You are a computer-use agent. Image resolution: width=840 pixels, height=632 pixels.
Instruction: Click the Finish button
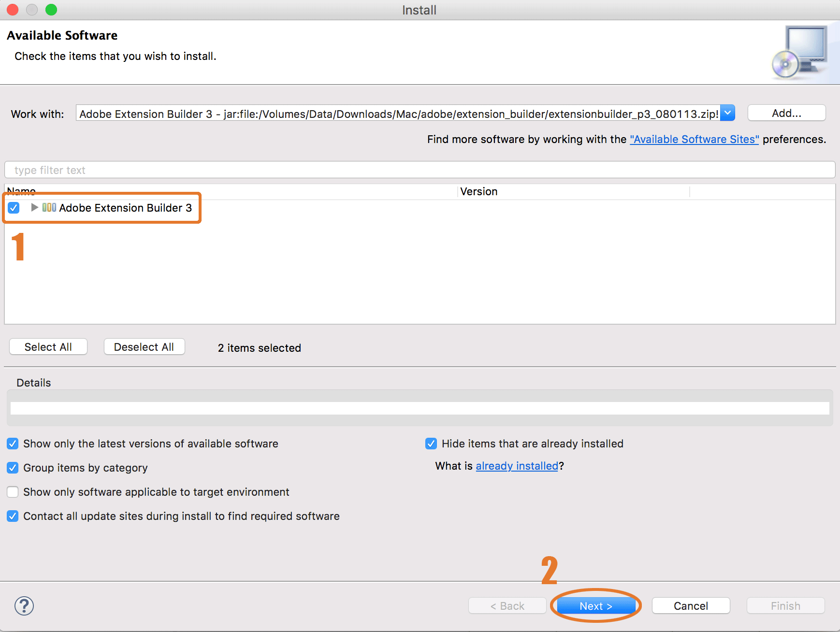[785, 606]
